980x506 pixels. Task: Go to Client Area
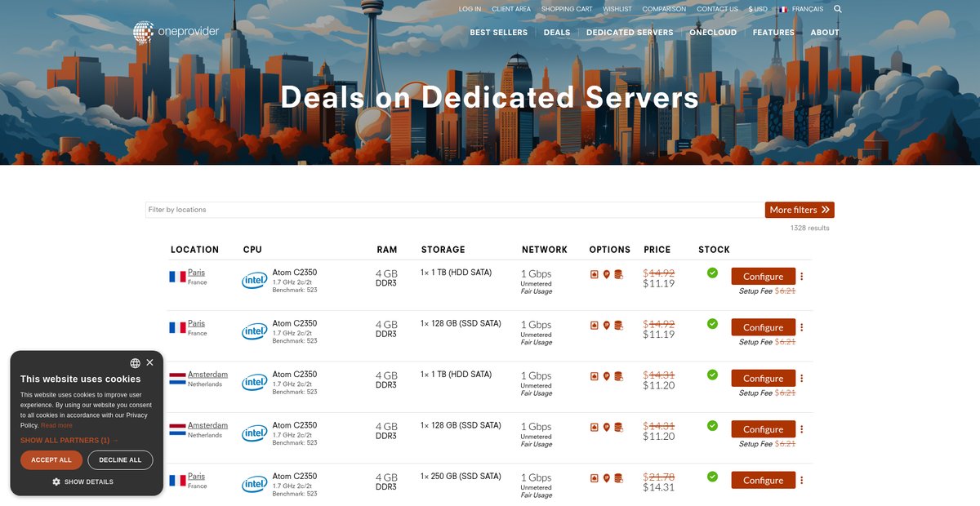click(x=511, y=9)
